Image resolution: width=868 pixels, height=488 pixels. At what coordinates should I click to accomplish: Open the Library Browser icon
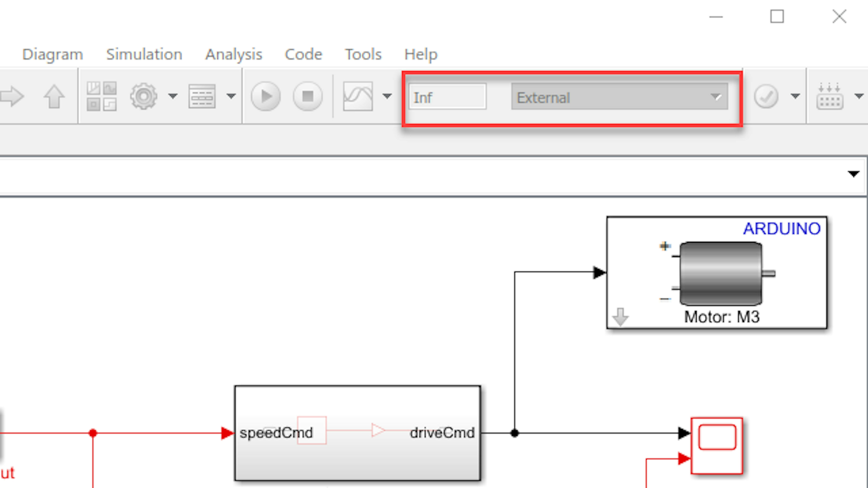point(101,96)
